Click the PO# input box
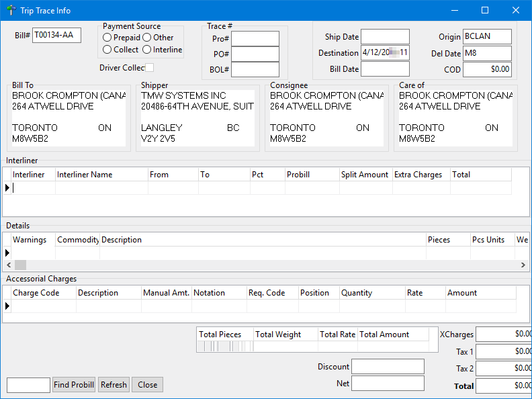 tap(255, 54)
